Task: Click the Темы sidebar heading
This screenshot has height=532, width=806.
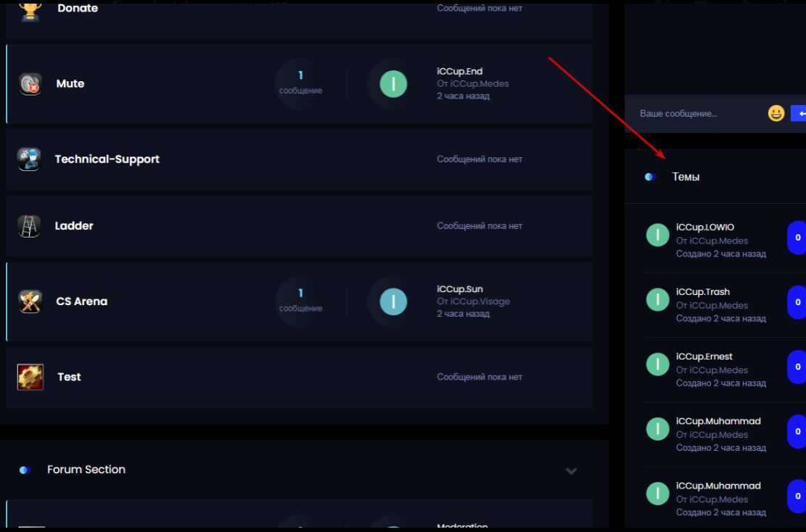Action: click(x=686, y=177)
